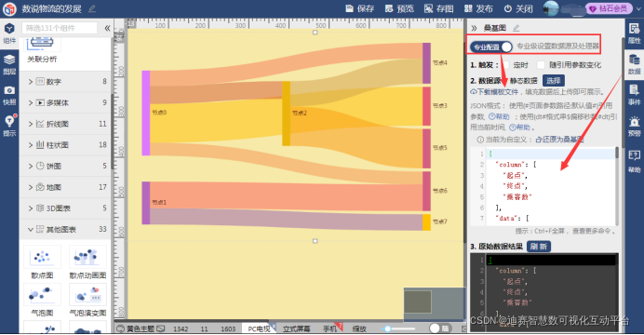Image resolution: width=644 pixels, height=335 pixels.
Task: Collapse the right panel with double-arrow icon
Action: click(474, 28)
